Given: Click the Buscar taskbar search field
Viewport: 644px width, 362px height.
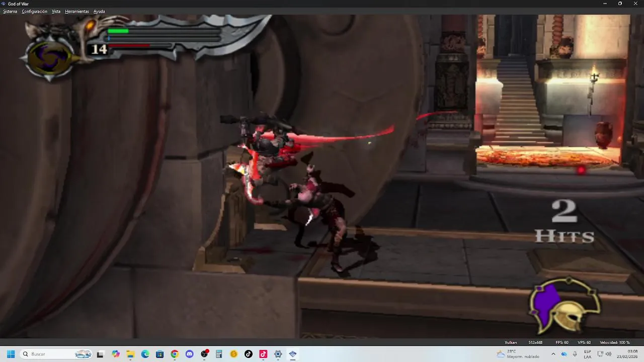Looking at the screenshot, I should (56, 354).
